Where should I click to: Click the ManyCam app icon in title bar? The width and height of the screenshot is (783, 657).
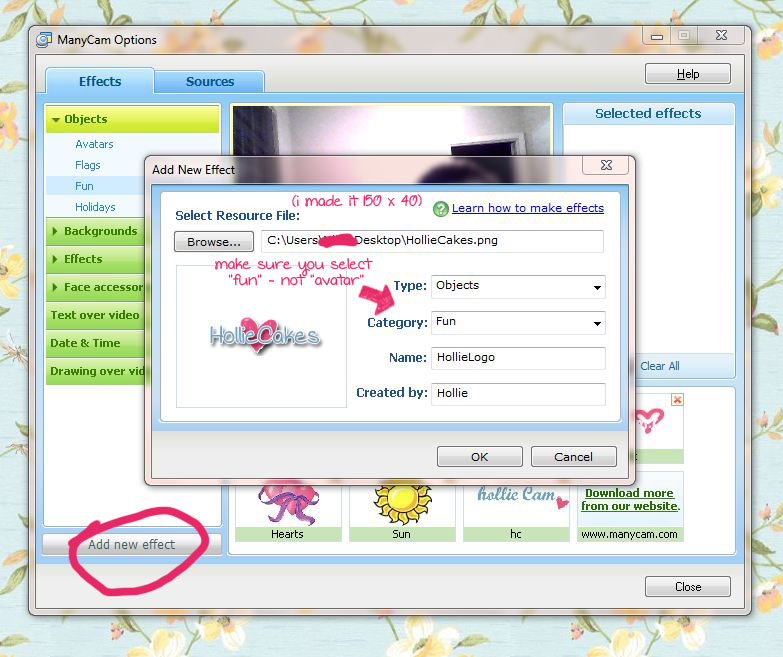pyautogui.click(x=44, y=41)
